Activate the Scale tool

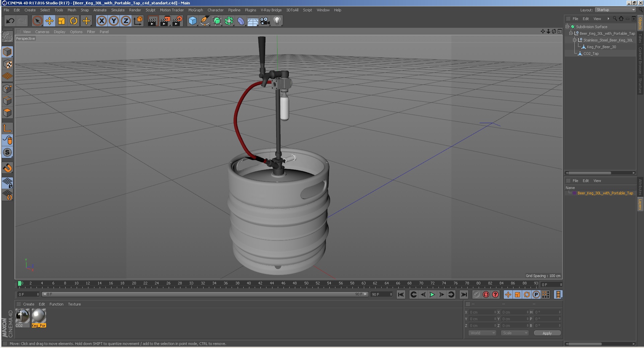click(x=62, y=21)
